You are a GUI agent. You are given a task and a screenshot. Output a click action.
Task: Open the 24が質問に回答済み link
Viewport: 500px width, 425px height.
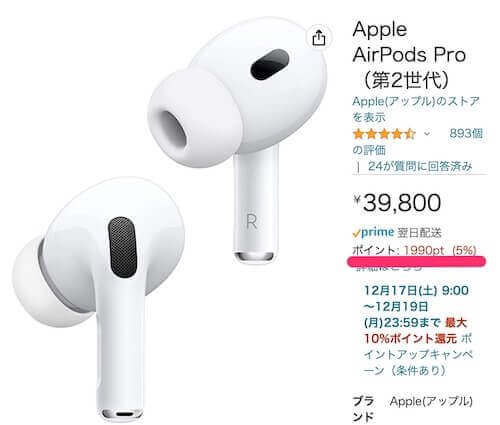click(420, 166)
